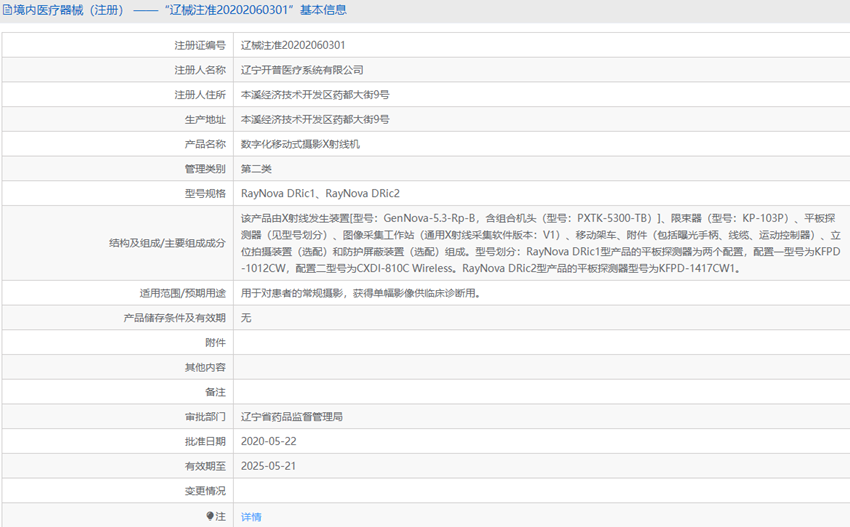Click the 生产地址 address value
This screenshot has height=527, width=850.
315,120
